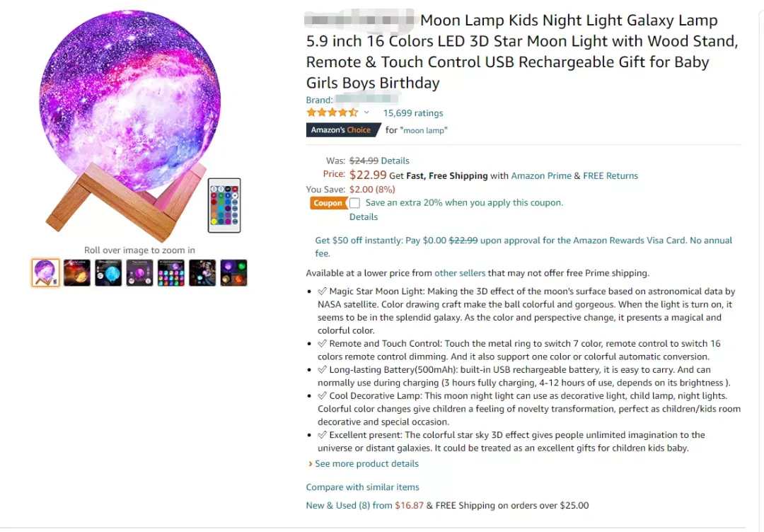The image size is (764, 532).
Task: Open Details link next to was-price
Action: point(395,161)
